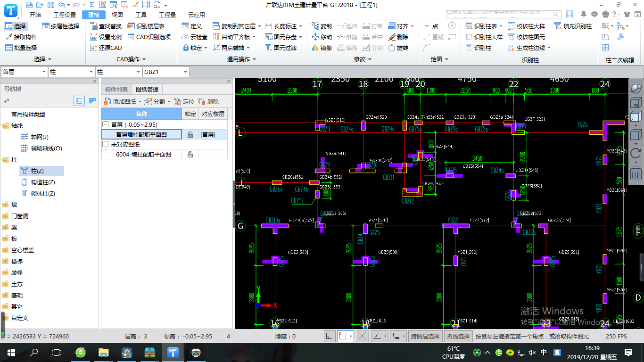Click the 名称 column header
The width and height of the screenshot is (644, 362).
point(141,114)
